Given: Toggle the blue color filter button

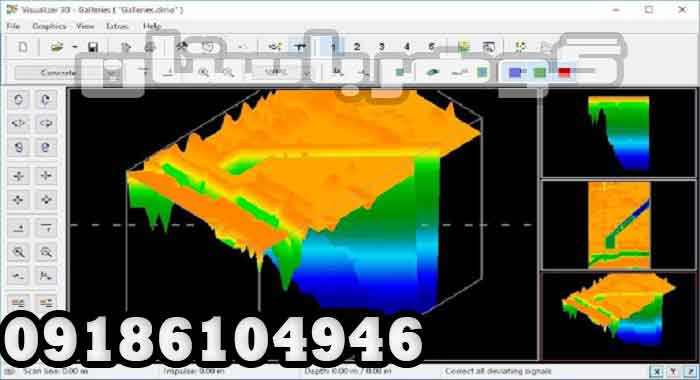Looking at the screenshot, I should [515, 72].
